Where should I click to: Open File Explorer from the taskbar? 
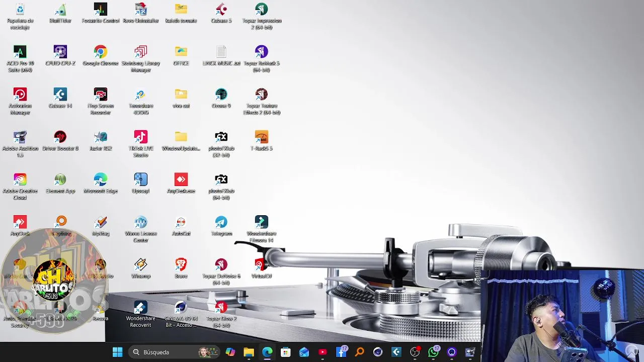click(249, 352)
